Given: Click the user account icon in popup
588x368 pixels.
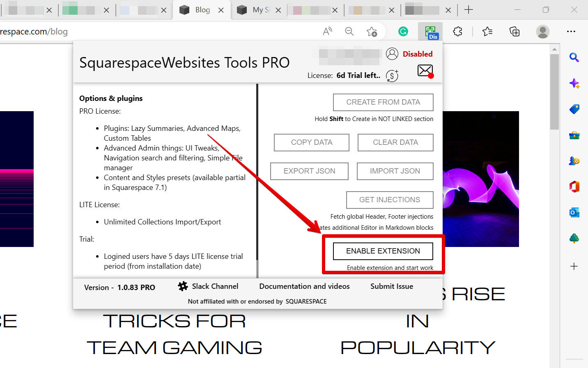Looking at the screenshot, I should [392, 54].
